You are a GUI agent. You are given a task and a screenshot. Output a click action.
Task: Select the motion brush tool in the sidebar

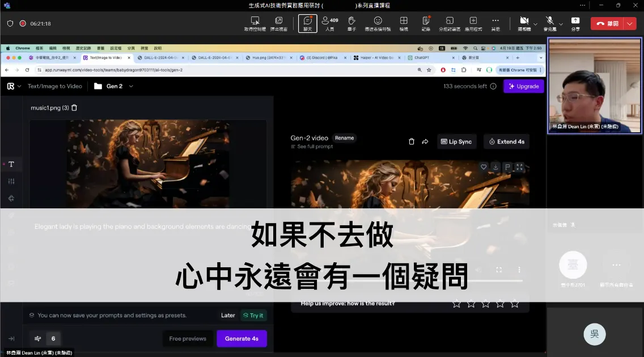click(x=11, y=198)
